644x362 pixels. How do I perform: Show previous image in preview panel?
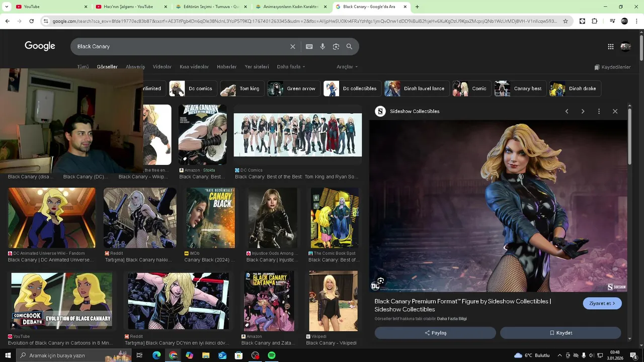point(567,111)
